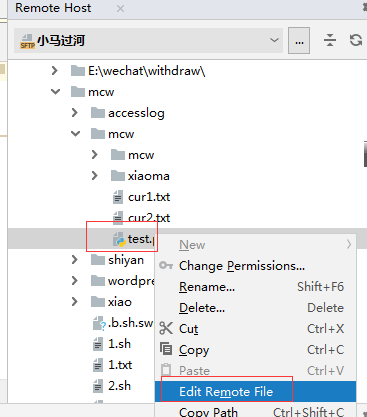
Task: Select the top-level mcw folder label
Action: coord(101,92)
